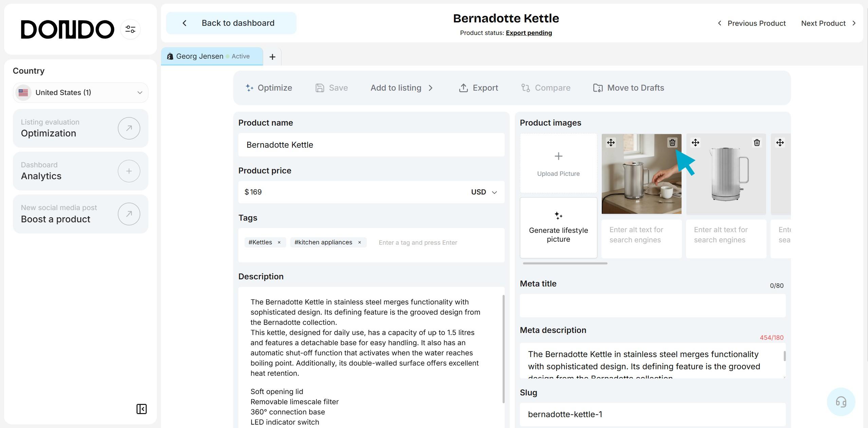The height and width of the screenshot is (428, 868).
Task: Add a new store tab
Action: coord(272,57)
